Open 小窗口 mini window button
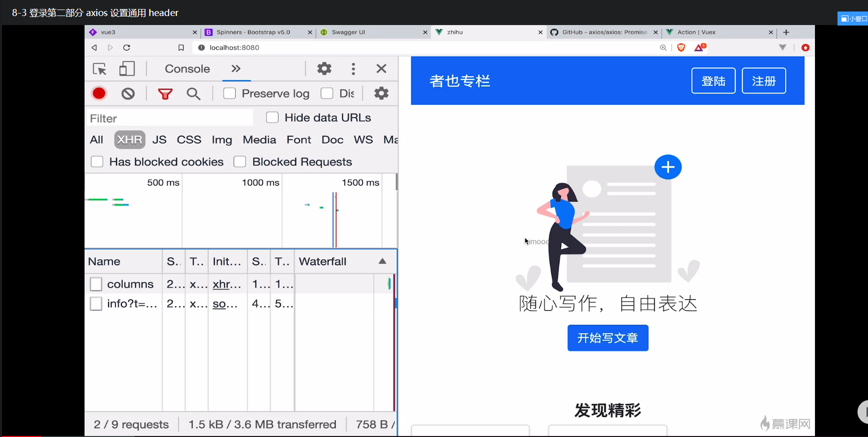868x437 pixels. click(853, 19)
